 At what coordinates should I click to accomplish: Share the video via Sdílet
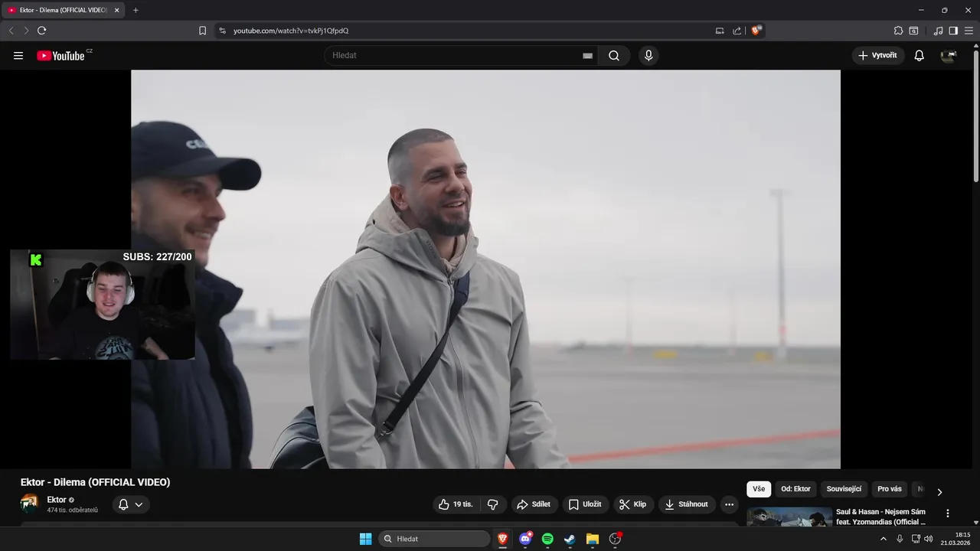[534, 504]
